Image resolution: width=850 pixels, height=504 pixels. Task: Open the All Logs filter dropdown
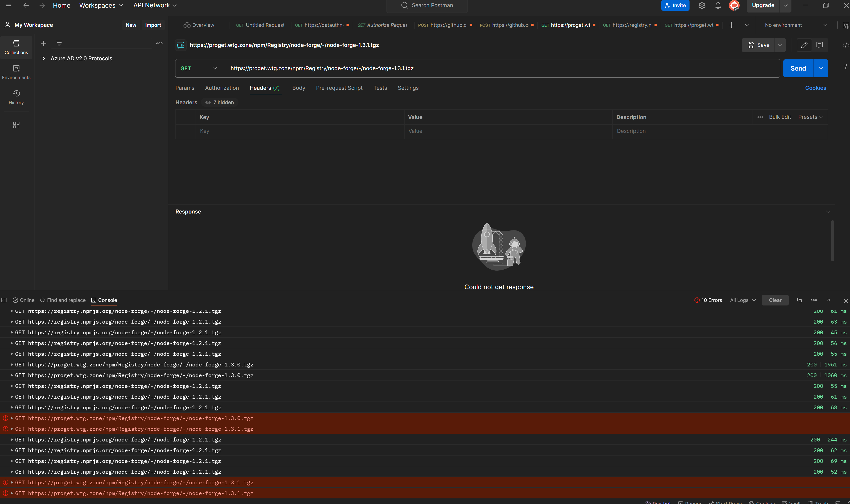click(x=742, y=300)
